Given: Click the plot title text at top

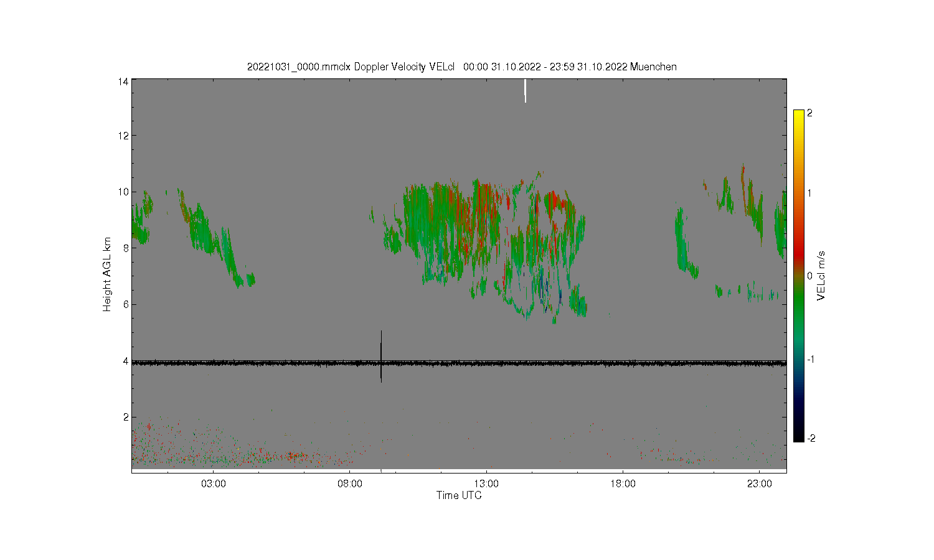Looking at the screenshot, I should (461, 67).
